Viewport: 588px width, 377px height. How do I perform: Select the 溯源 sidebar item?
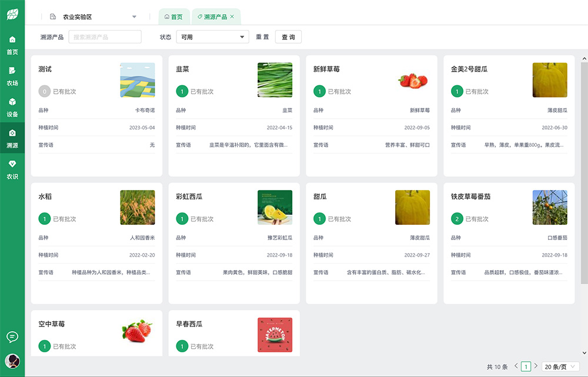pos(12,139)
